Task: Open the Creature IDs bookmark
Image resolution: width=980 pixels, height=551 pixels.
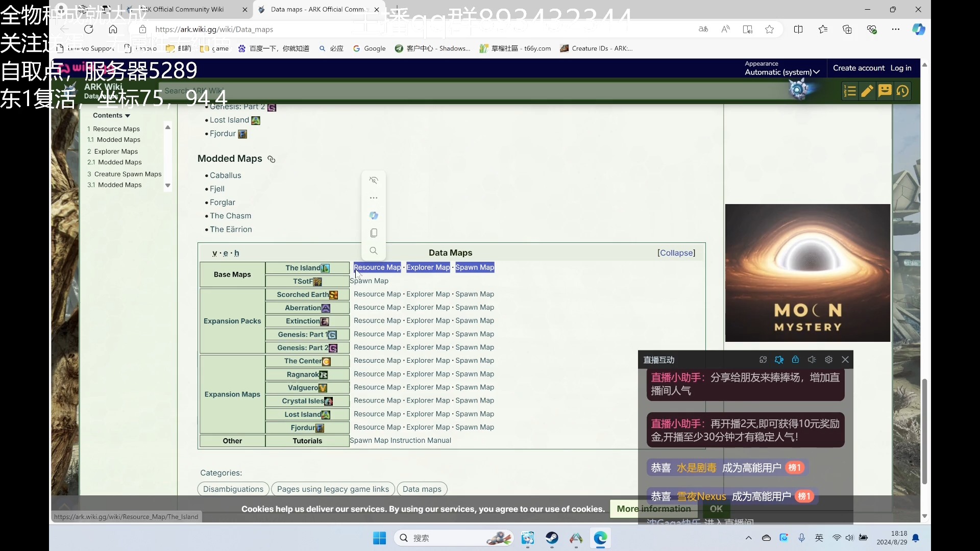Action: point(596,48)
